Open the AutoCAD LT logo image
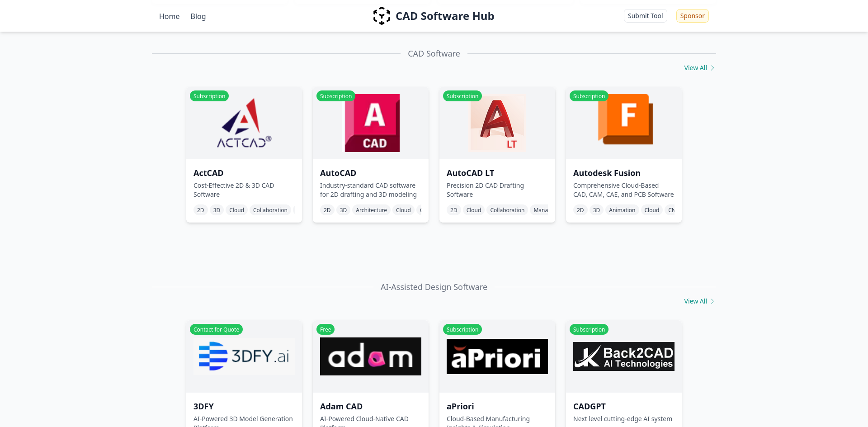The height and width of the screenshot is (427, 868). click(497, 123)
